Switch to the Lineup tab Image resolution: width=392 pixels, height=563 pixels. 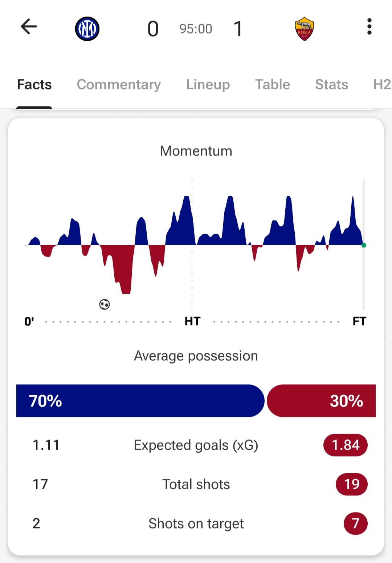point(208,85)
